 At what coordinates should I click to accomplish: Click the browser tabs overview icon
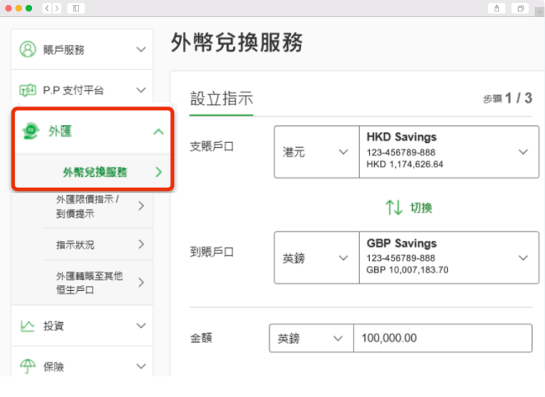click(520, 8)
